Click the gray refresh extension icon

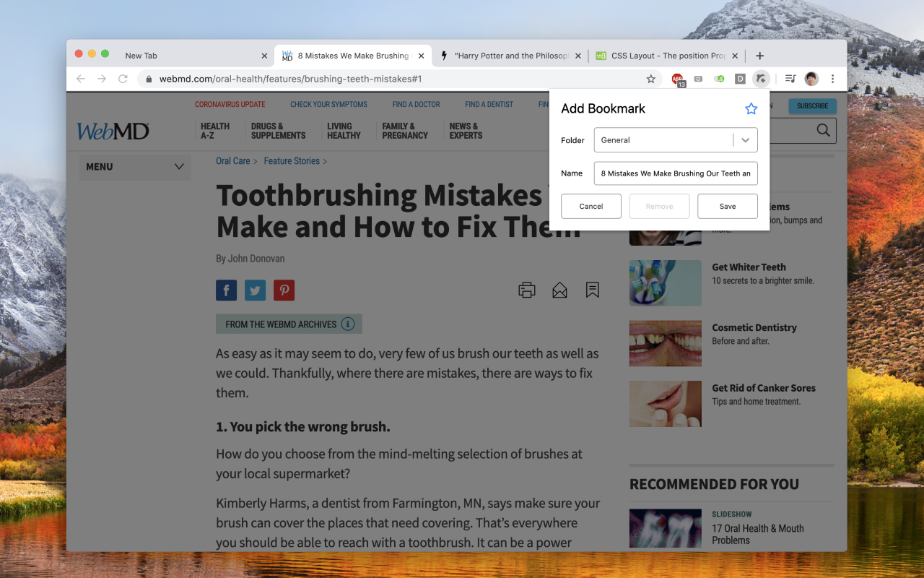698,79
